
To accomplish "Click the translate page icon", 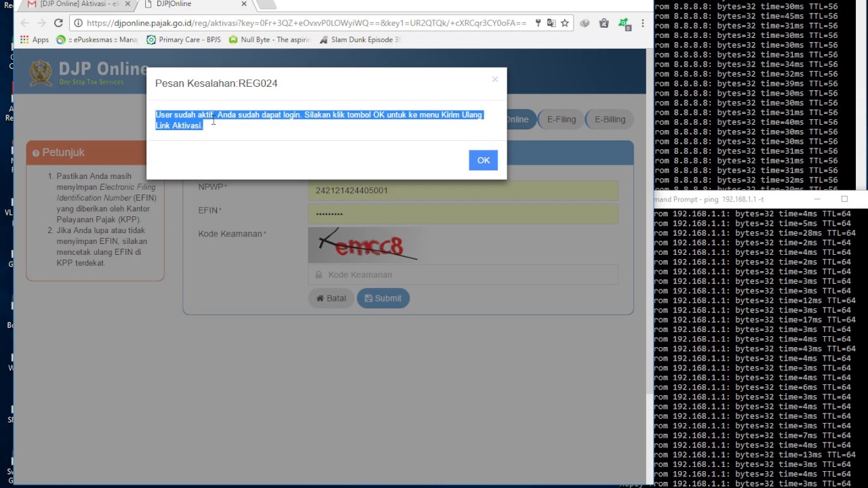I will [551, 23].
